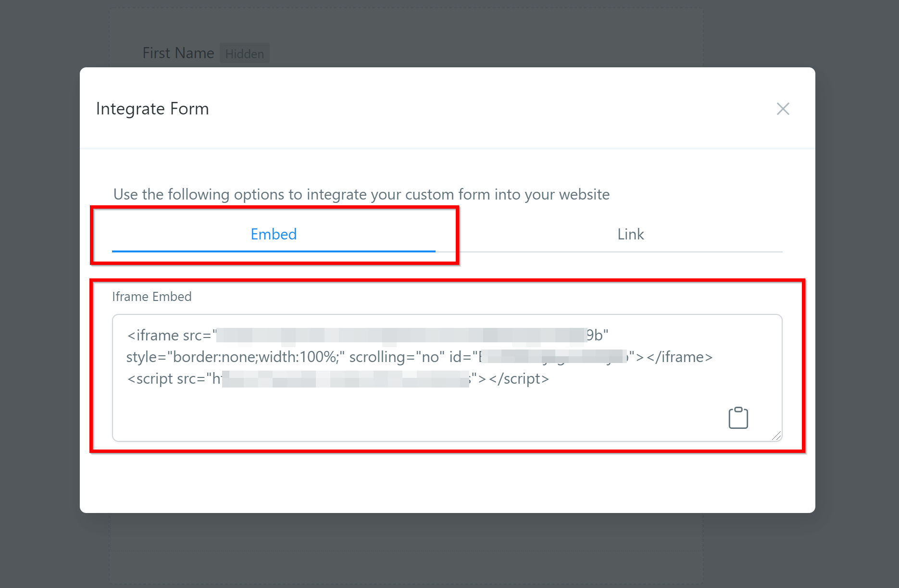Select the Embed tab
The image size is (899, 588).
pyautogui.click(x=274, y=234)
